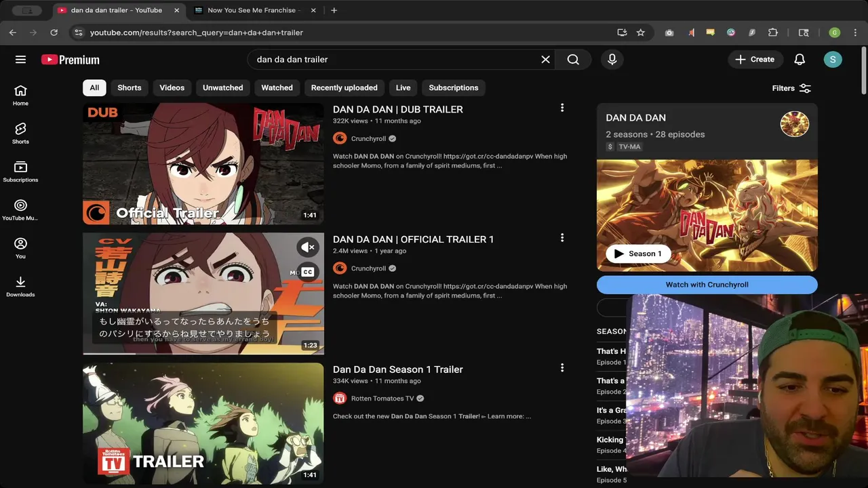The image size is (868, 488).
Task: Select the Watched filter chip
Action: point(277,87)
